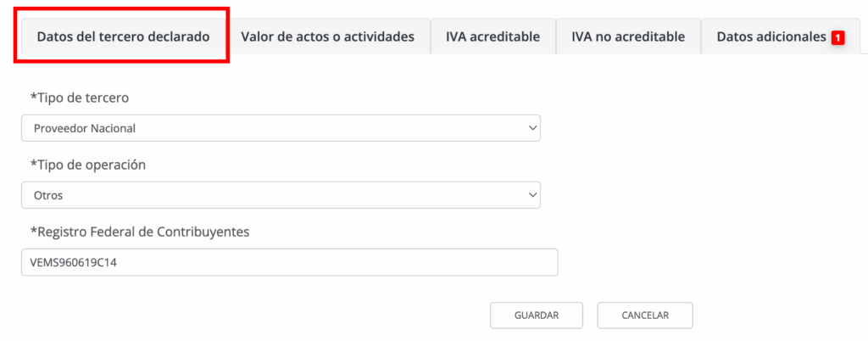The image size is (868, 341).
Task: Click the chevron arrow beside Proveedor Nacional
Action: click(x=532, y=128)
